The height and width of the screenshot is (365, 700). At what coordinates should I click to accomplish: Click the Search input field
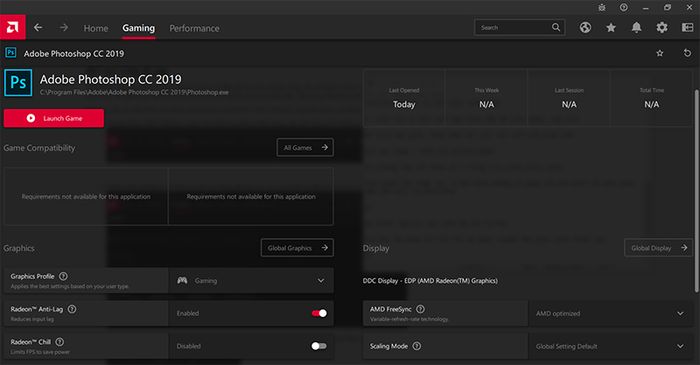point(520,28)
